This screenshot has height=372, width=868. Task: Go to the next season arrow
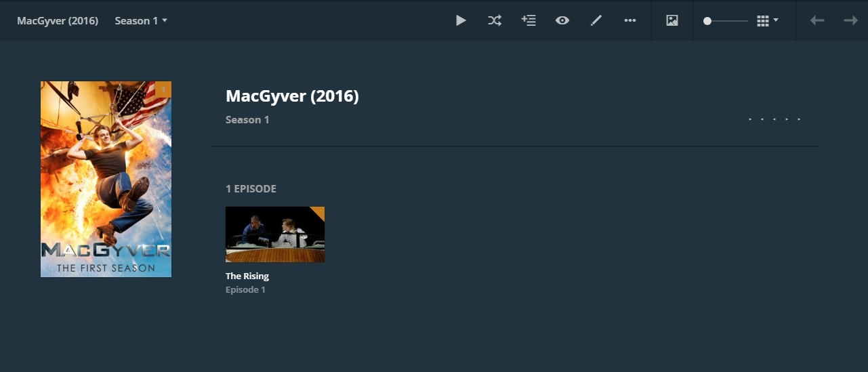click(850, 20)
